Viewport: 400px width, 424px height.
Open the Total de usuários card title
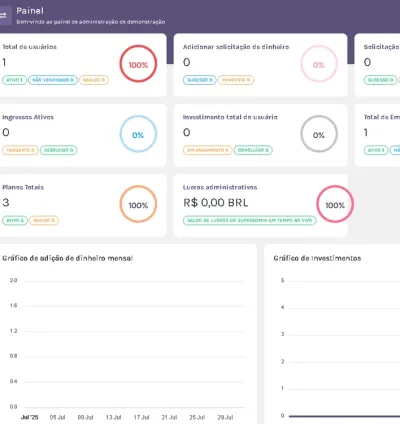coord(29,47)
